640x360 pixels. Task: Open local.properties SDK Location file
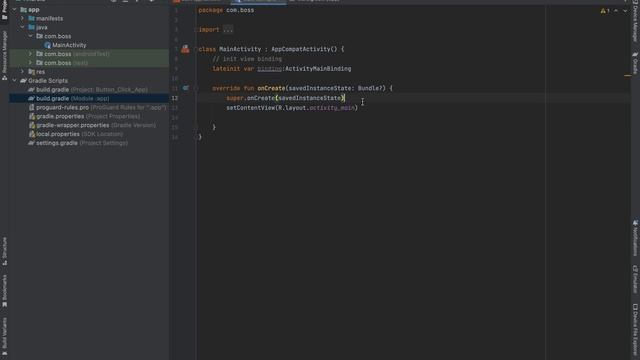79,134
